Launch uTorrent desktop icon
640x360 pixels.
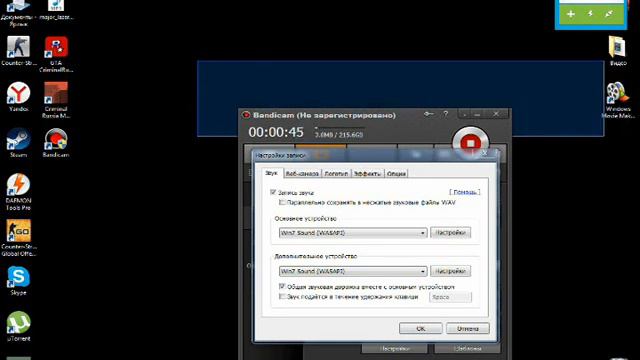[x=18, y=327]
